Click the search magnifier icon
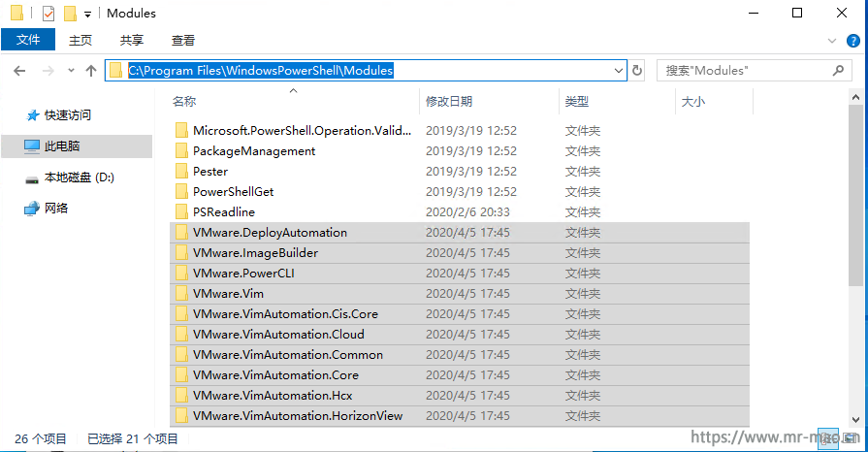The height and width of the screenshot is (452, 868). tap(839, 71)
